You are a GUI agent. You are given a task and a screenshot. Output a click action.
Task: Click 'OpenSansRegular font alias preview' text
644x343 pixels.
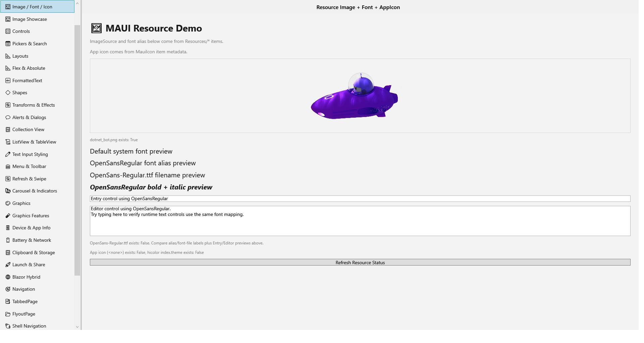coord(143,163)
